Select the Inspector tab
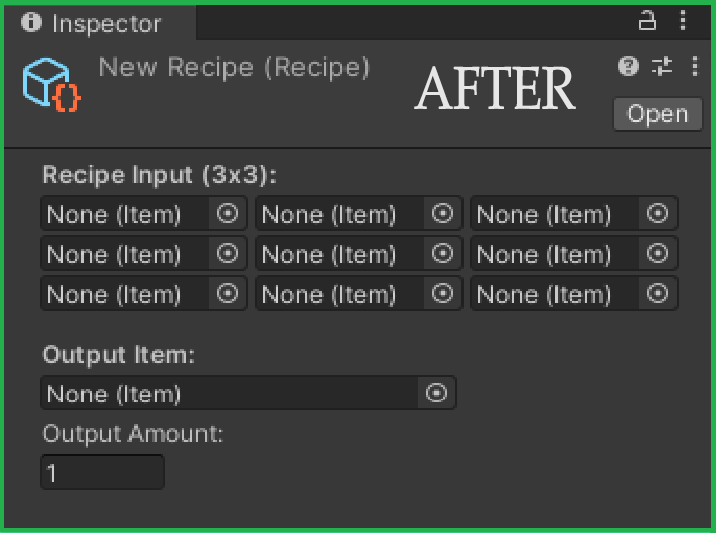The image size is (716, 533). (96, 23)
